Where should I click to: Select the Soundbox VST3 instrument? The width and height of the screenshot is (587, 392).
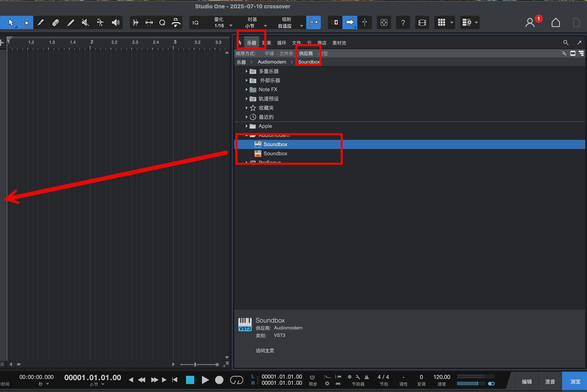tap(410, 144)
